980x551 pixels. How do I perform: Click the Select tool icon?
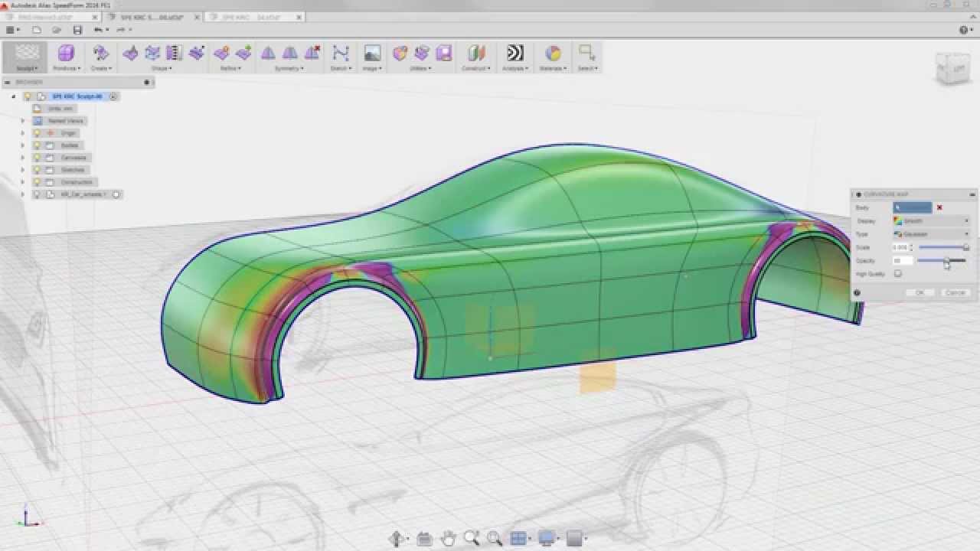point(587,53)
